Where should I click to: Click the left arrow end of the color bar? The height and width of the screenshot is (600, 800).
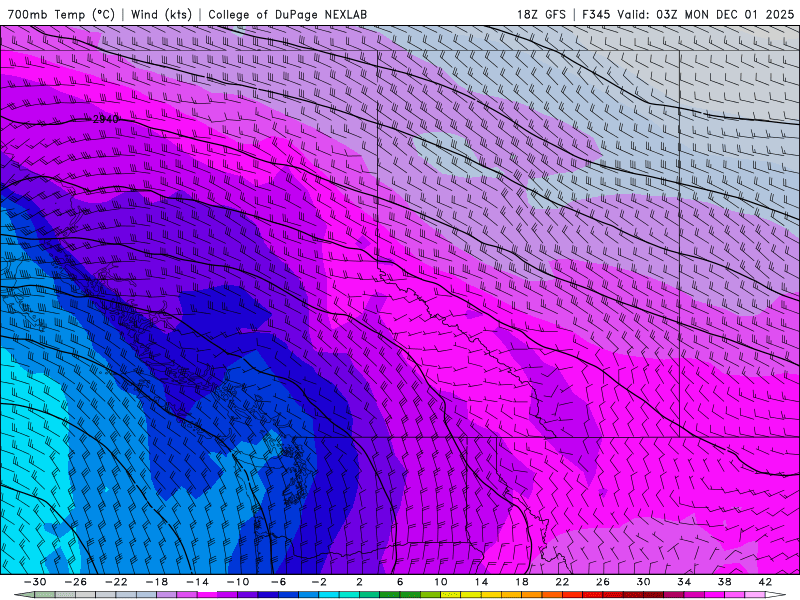click(24, 595)
